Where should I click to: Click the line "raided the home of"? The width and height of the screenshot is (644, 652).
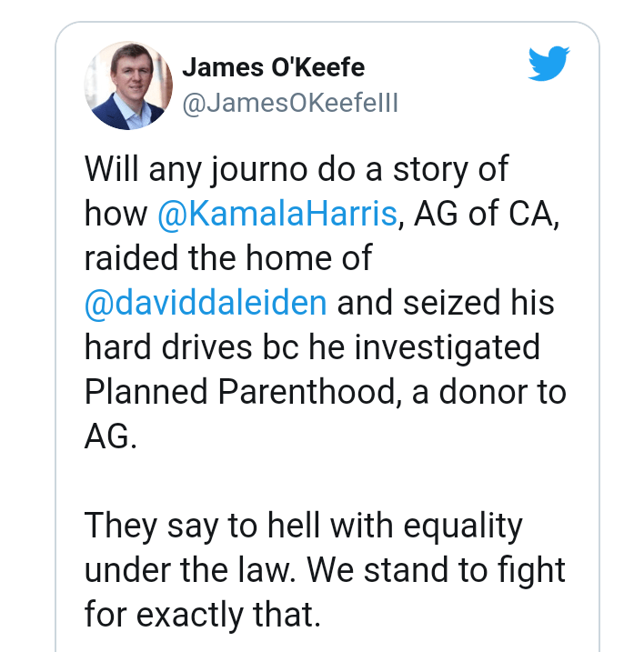point(228,258)
